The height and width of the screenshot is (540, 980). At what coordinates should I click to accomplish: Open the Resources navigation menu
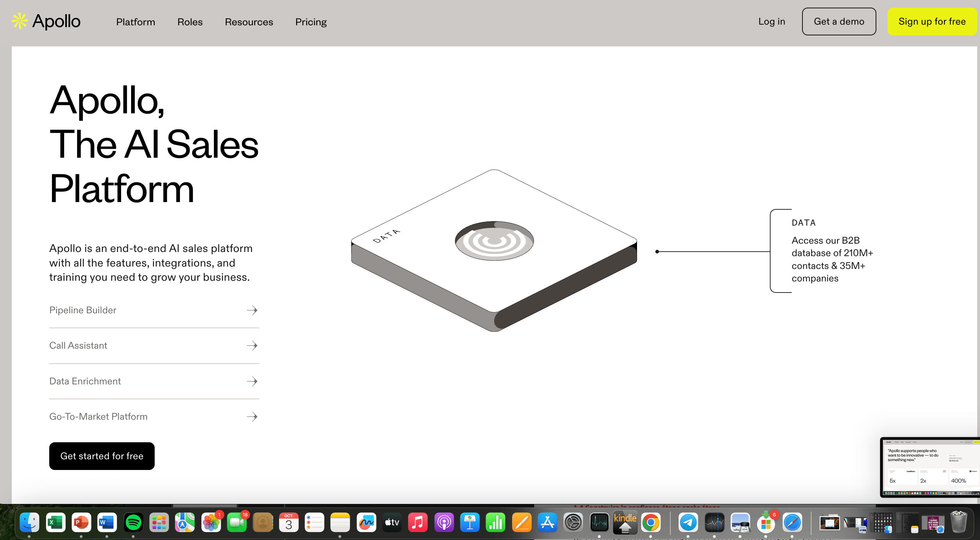point(249,22)
